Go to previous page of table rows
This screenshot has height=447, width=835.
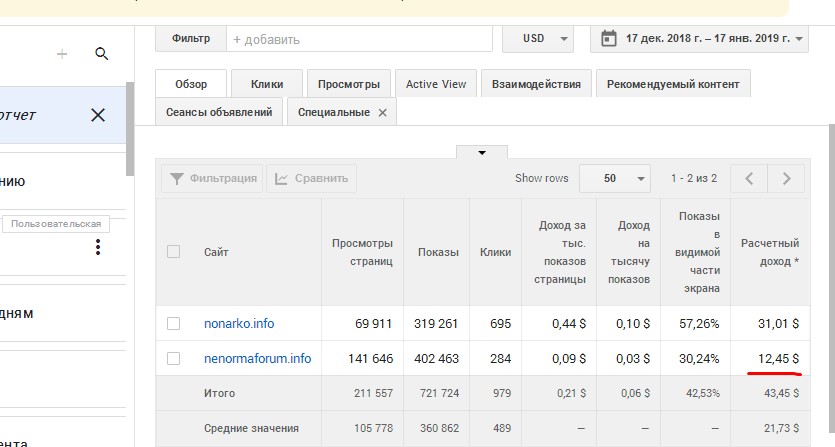point(748,179)
